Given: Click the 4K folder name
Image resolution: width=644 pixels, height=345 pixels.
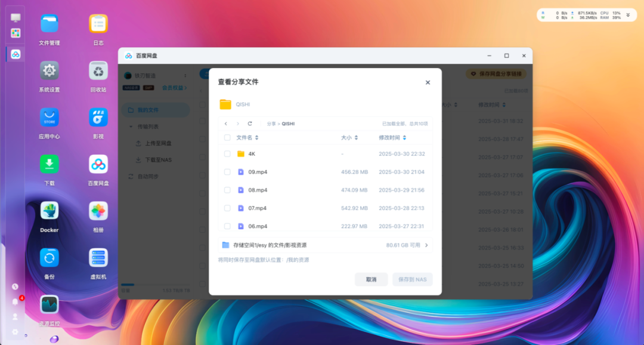Looking at the screenshot, I should [252, 154].
